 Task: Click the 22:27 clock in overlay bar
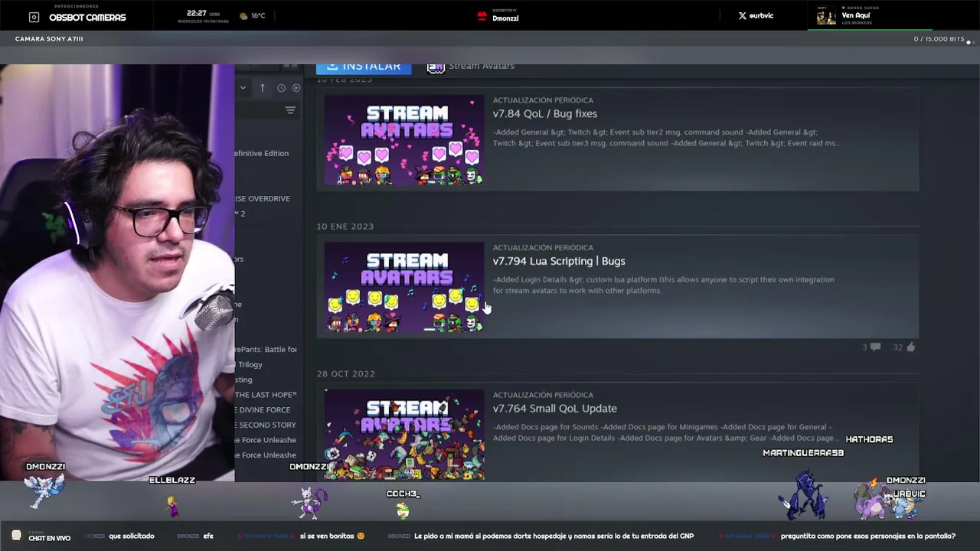pos(197,13)
